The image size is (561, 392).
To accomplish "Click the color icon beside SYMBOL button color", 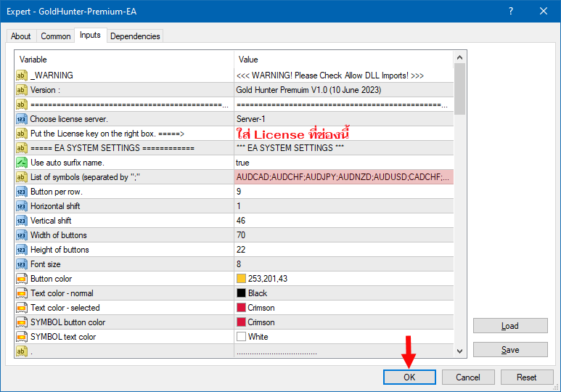I will click(x=22, y=322).
